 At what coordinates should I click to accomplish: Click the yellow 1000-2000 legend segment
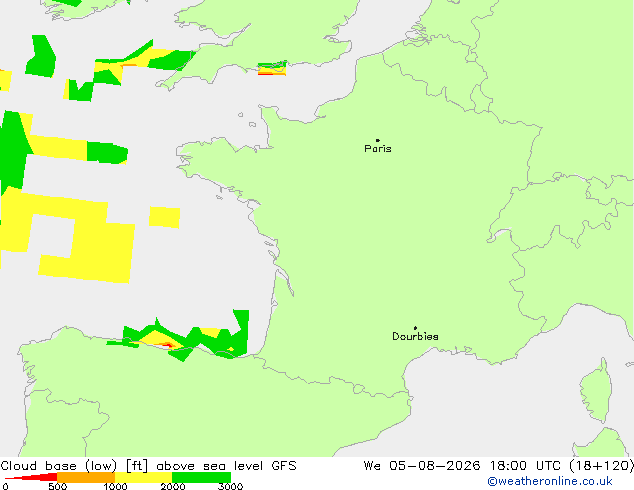pos(144,477)
